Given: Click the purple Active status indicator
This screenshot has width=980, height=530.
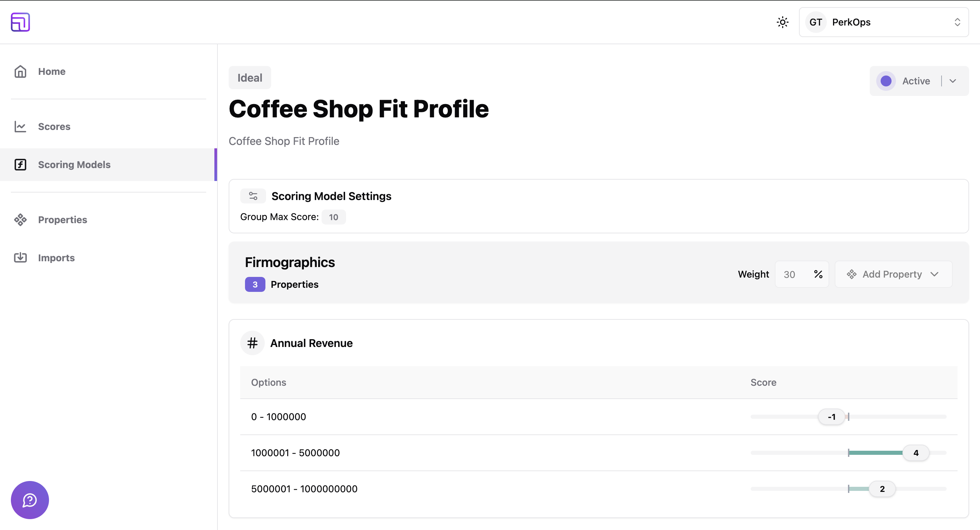Looking at the screenshot, I should coord(886,81).
